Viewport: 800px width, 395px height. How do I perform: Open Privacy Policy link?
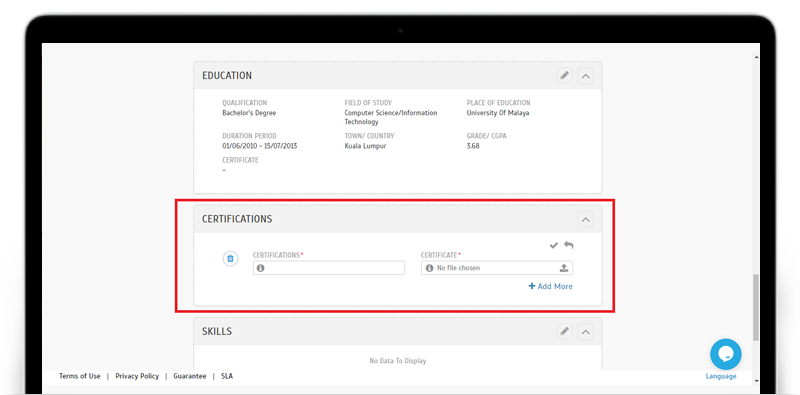point(137,376)
